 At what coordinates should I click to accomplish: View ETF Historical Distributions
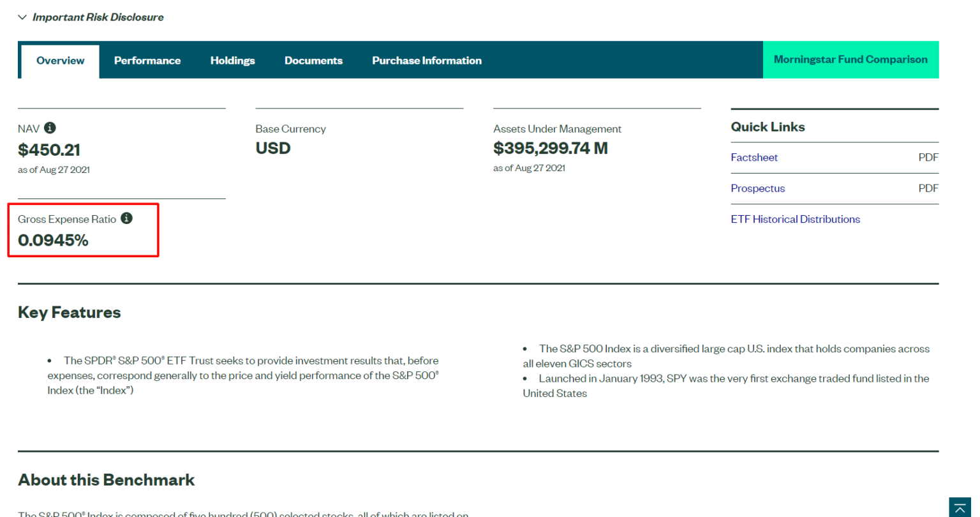coord(795,218)
